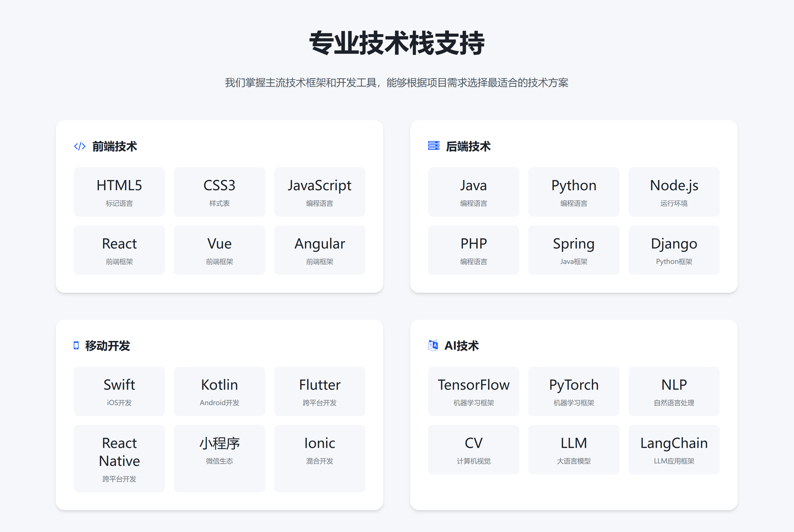Select the HTML5 markup language card

tap(119, 192)
